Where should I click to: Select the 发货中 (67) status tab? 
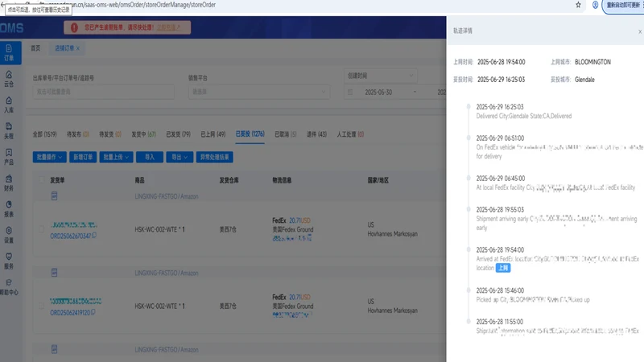coord(143,134)
